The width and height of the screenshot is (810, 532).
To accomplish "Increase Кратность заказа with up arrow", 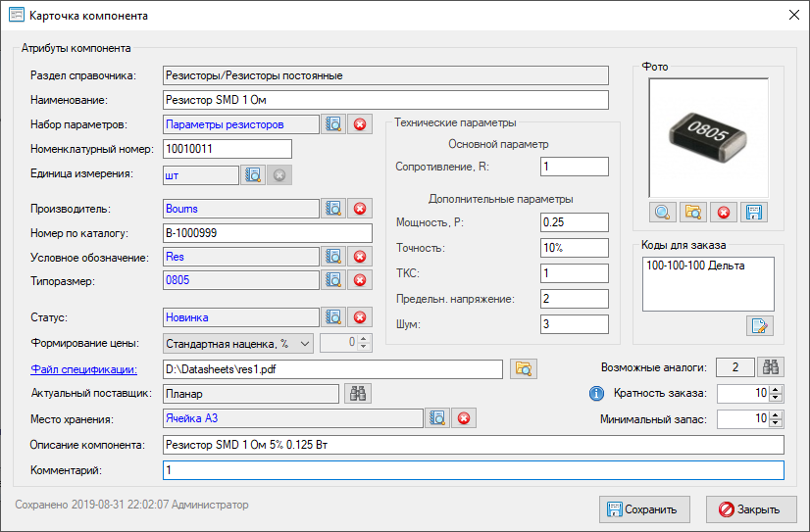I will [x=776, y=389].
